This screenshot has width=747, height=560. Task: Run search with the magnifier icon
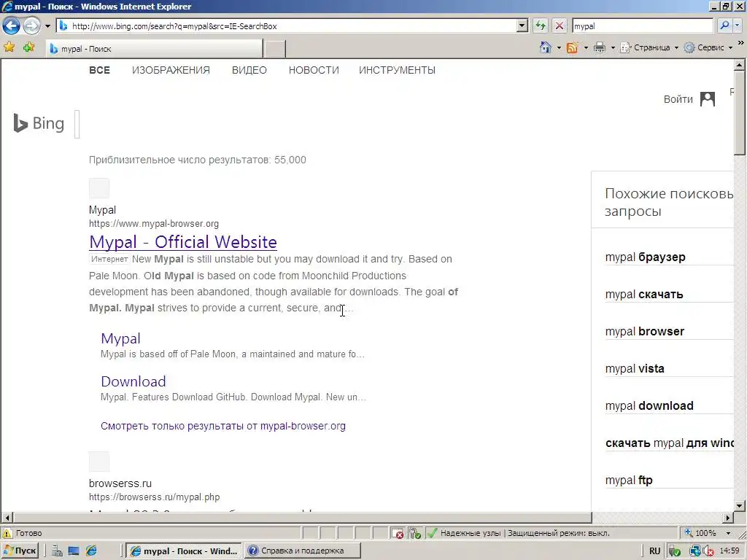click(x=724, y=26)
